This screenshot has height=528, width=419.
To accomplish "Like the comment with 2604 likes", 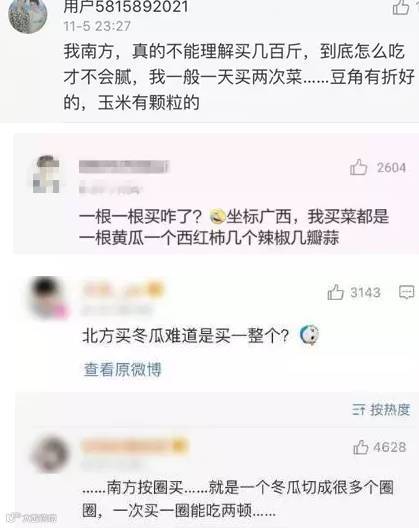I will tap(358, 167).
